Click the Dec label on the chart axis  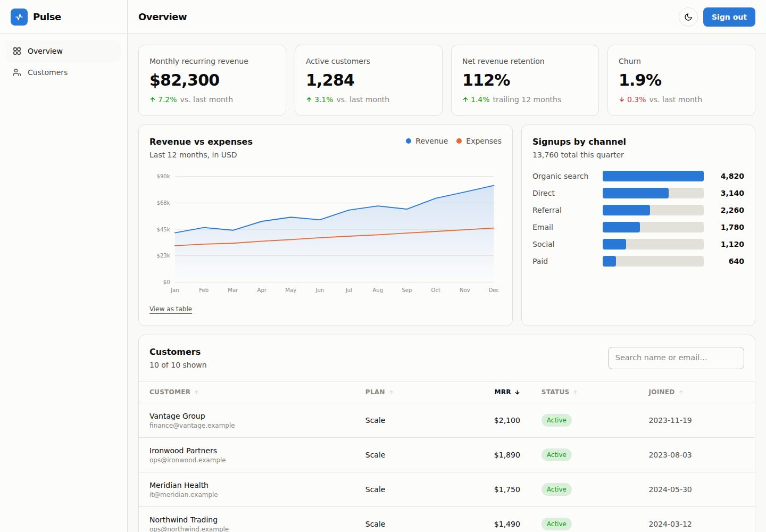coord(494,290)
